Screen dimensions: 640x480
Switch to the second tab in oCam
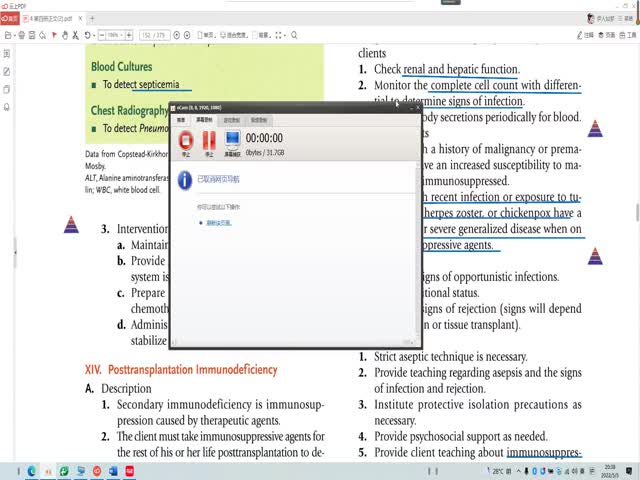(206, 119)
